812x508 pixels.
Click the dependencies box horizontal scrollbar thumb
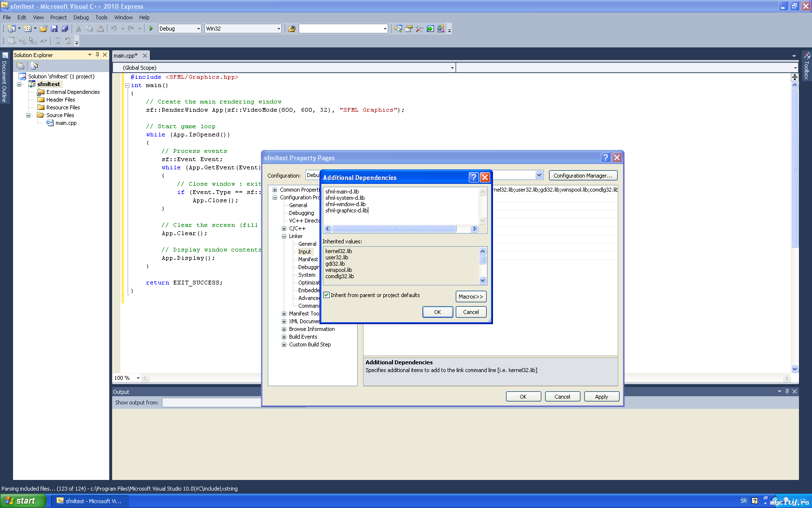coord(394,229)
